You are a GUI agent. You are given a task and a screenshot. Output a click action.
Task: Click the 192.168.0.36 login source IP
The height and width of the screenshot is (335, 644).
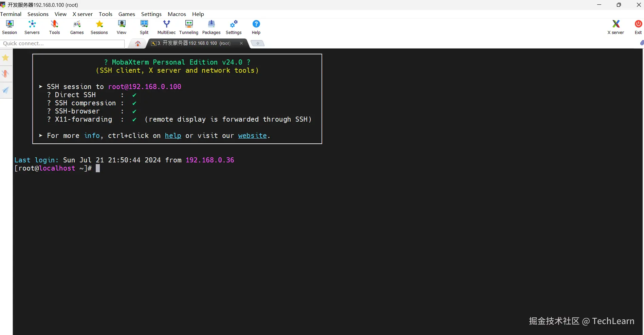click(210, 160)
